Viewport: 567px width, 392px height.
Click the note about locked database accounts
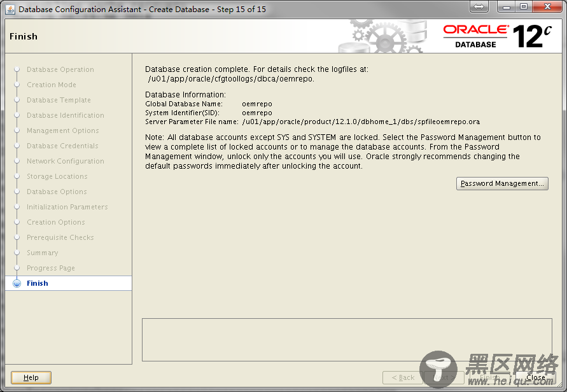(343, 151)
